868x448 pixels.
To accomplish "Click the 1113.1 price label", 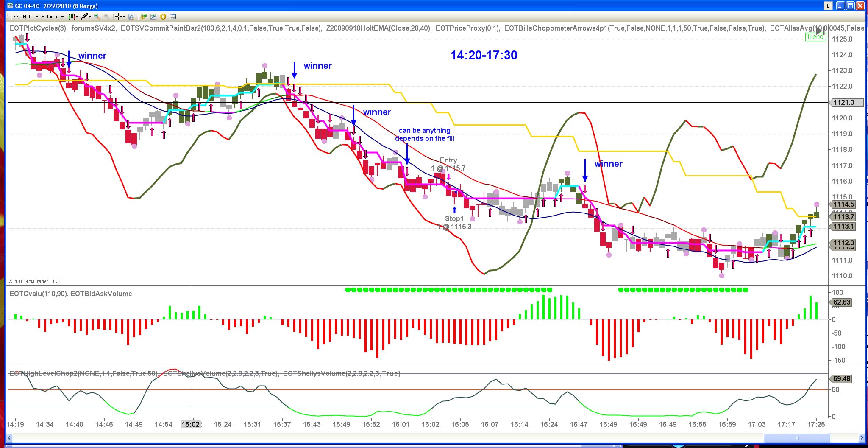I will pyautogui.click(x=843, y=226).
